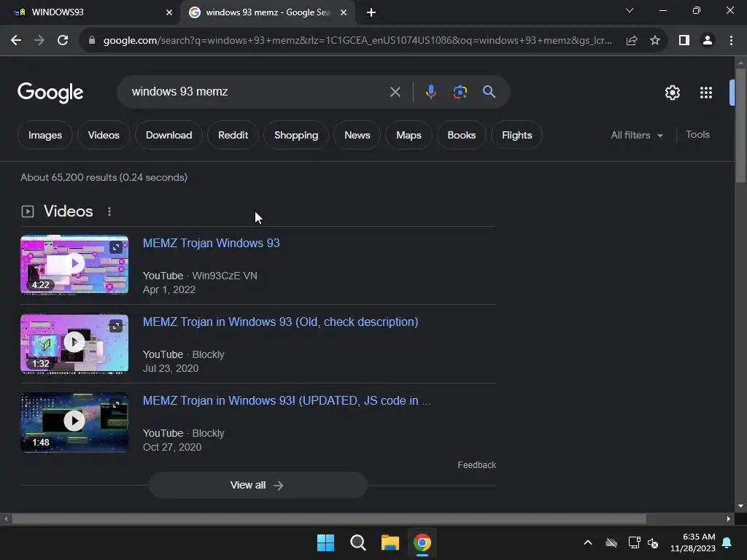Share this page icon in address bar
The height and width of the screenshot is (560, 747).
point(632,41)
